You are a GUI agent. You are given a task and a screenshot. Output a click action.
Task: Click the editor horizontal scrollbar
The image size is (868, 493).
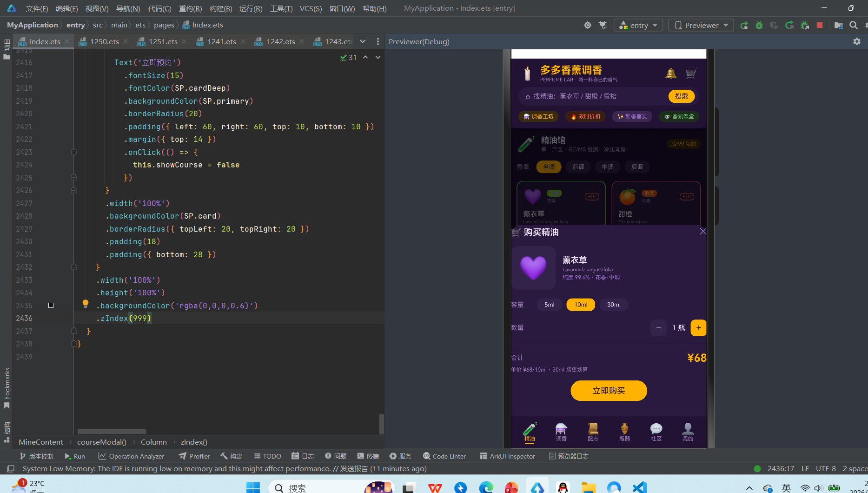(112, 432)
